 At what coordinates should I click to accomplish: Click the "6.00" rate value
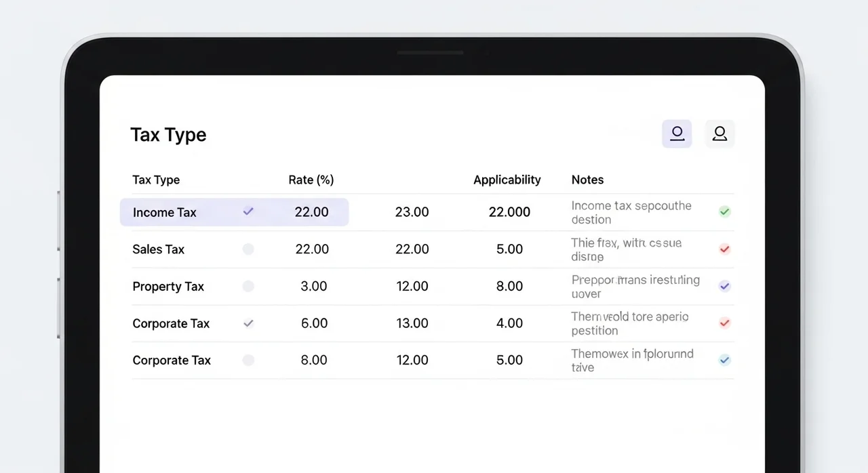click(314, 323)
